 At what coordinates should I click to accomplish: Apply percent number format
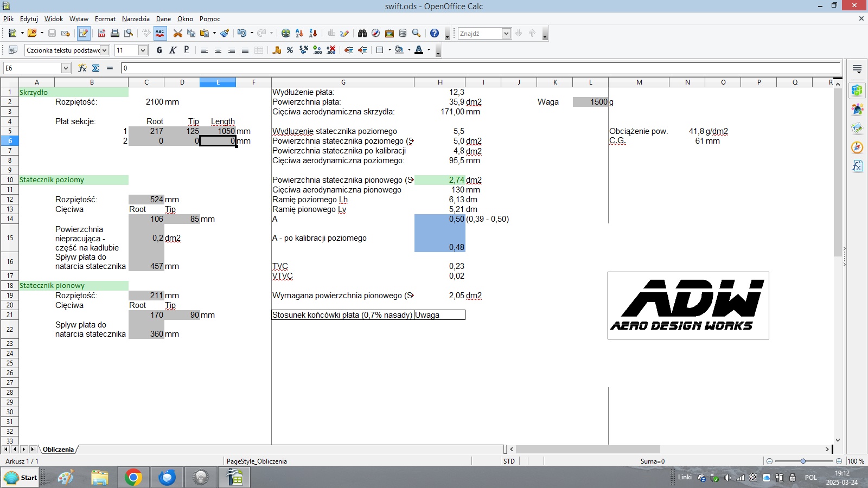click(290, 50)
